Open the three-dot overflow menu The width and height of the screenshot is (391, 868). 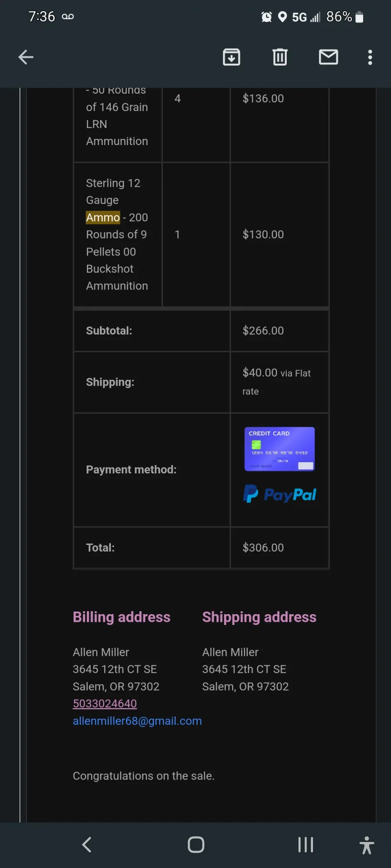[370, 57]
